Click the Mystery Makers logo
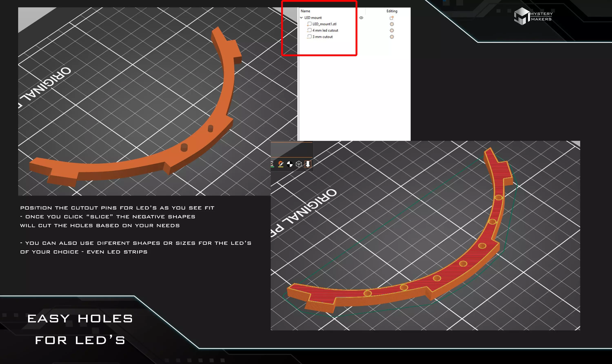Image resolution: width=612 pixels, height=364 pixels. tap(533, 16)
